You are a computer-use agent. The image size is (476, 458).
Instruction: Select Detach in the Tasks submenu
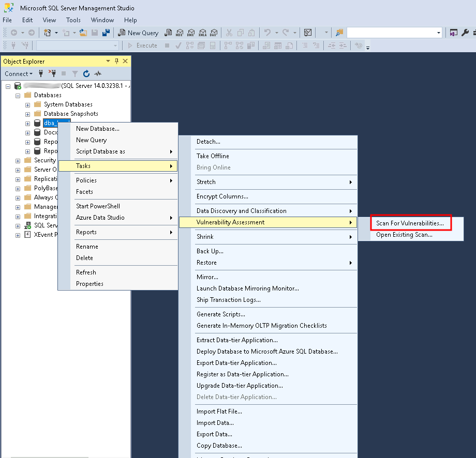click(x=268, y=142)
